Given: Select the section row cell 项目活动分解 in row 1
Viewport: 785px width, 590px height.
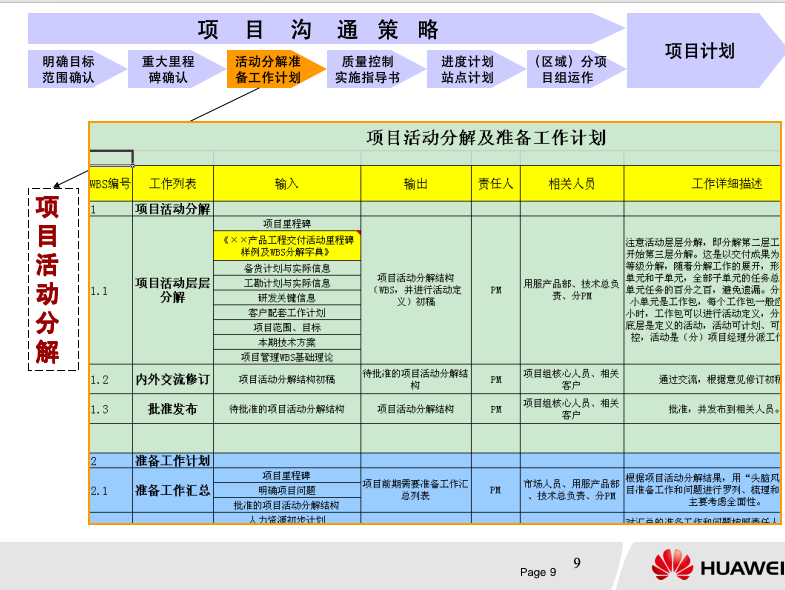Looking at the screenshot, I should [x=173, y=209].
